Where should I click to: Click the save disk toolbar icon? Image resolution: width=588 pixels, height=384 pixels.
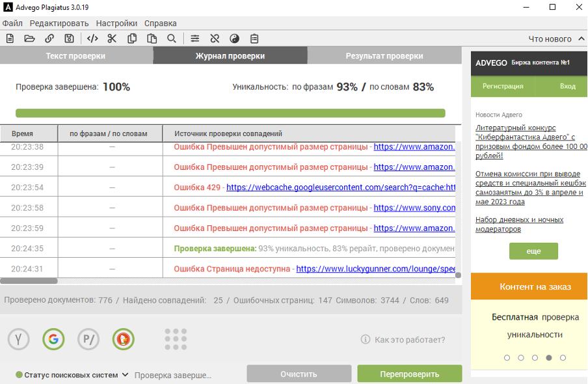(69, 38)
